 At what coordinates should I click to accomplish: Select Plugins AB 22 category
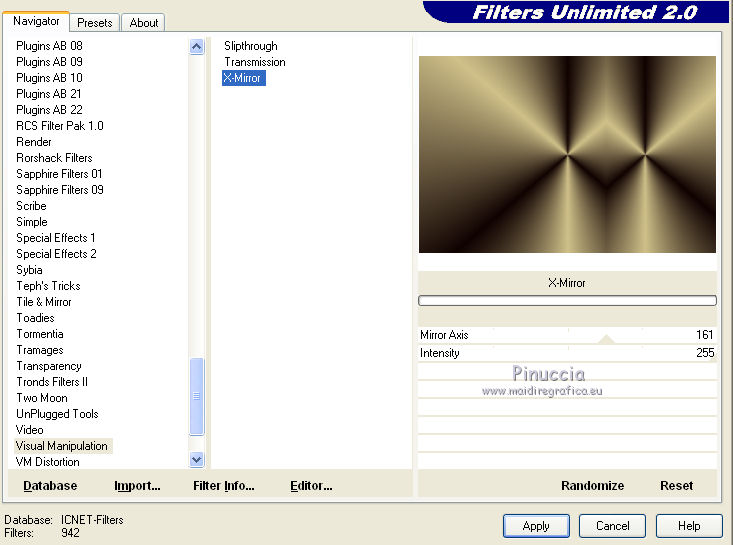[49, 110]
